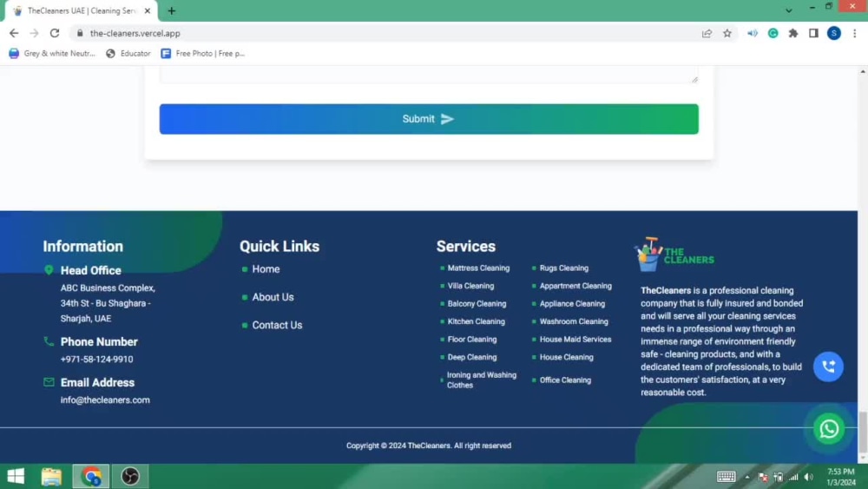Image resolution: width=868 pixels, height=489 pixels.
Task: Show hidden system tray icons arrow
Action: (746, 477)
